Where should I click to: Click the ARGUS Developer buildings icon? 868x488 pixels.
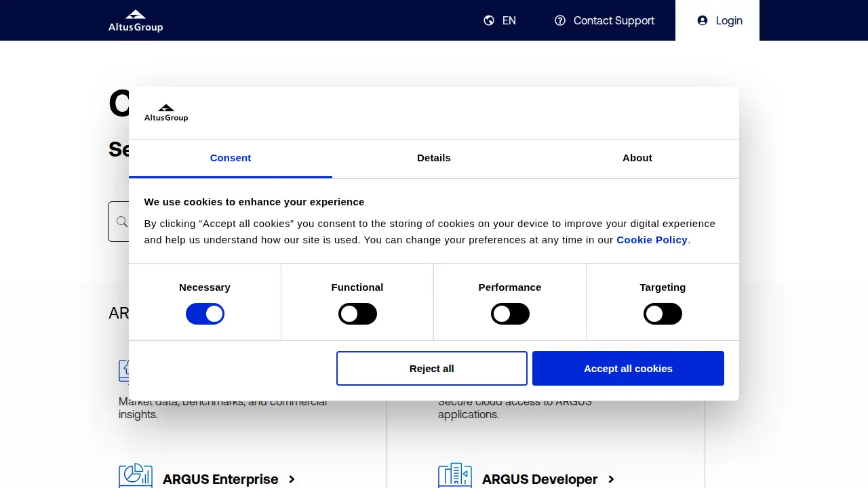(455, 476)
